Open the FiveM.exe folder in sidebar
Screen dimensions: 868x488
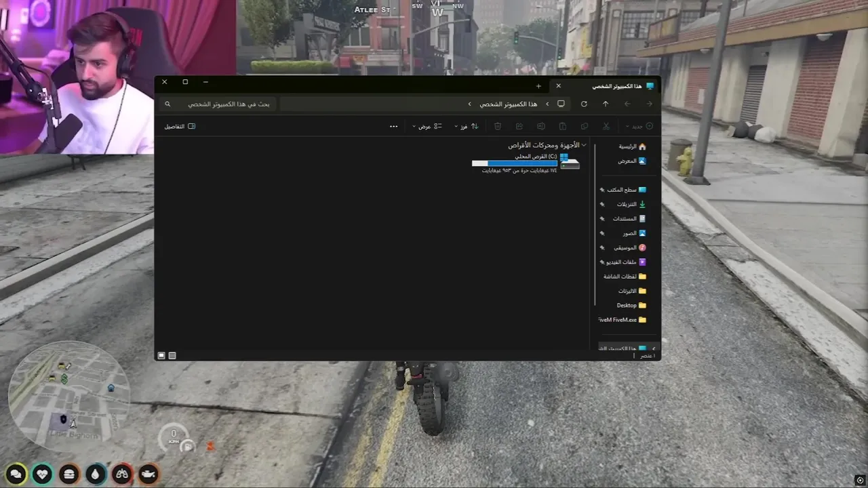coord(623,319)
